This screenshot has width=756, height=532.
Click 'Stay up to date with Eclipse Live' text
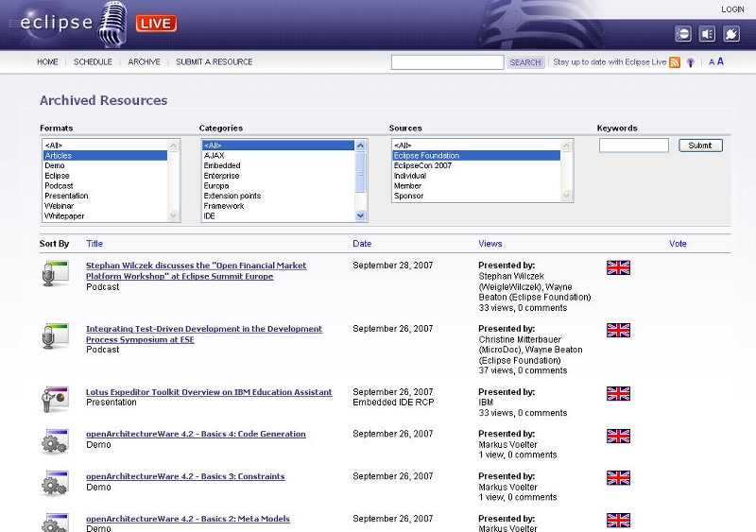click(610, 61)
